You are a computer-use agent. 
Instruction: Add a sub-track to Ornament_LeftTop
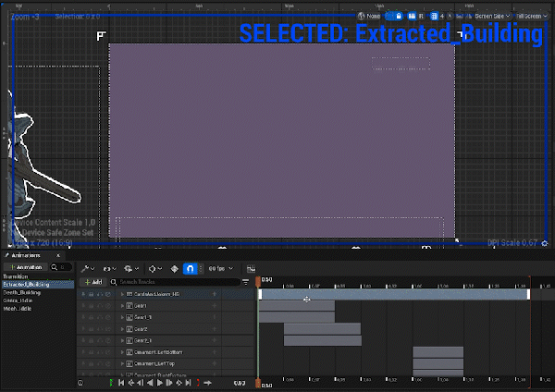tap(215, 363)
